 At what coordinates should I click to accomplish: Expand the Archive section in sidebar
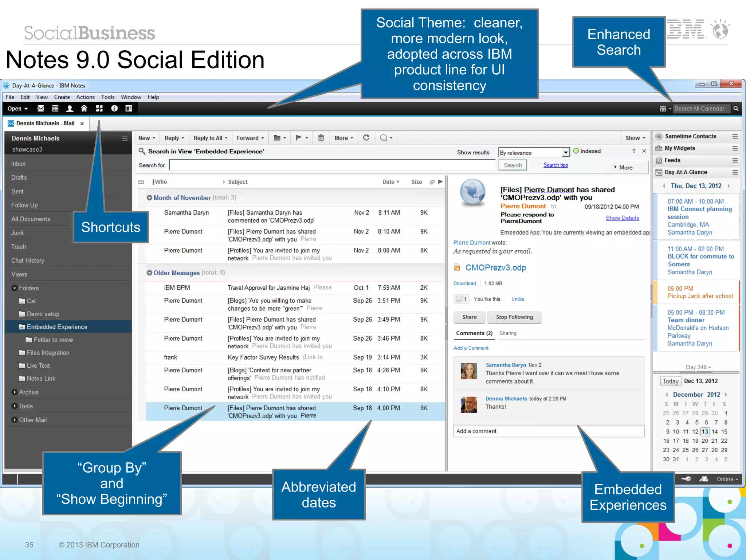tap(15, 392)
